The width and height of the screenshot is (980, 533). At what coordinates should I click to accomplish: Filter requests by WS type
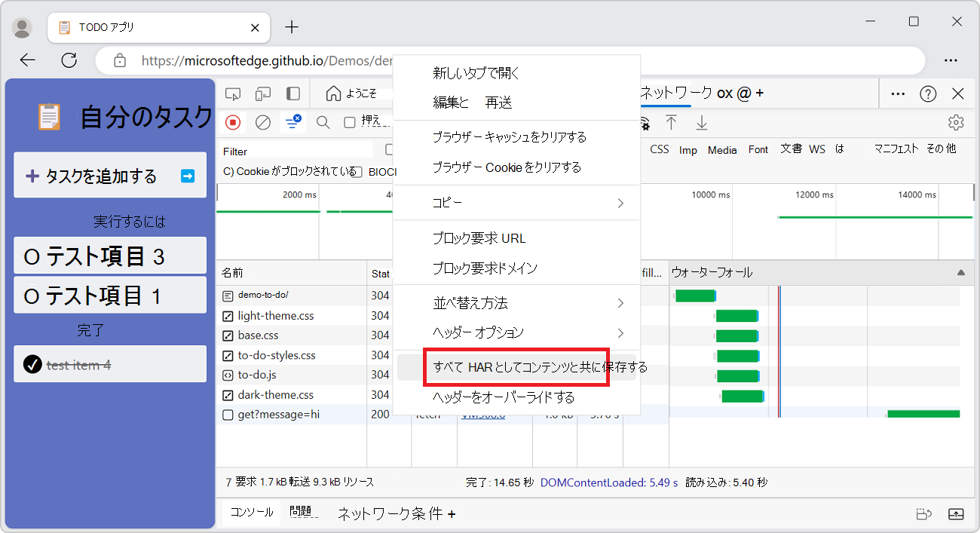tap(817, 149)
